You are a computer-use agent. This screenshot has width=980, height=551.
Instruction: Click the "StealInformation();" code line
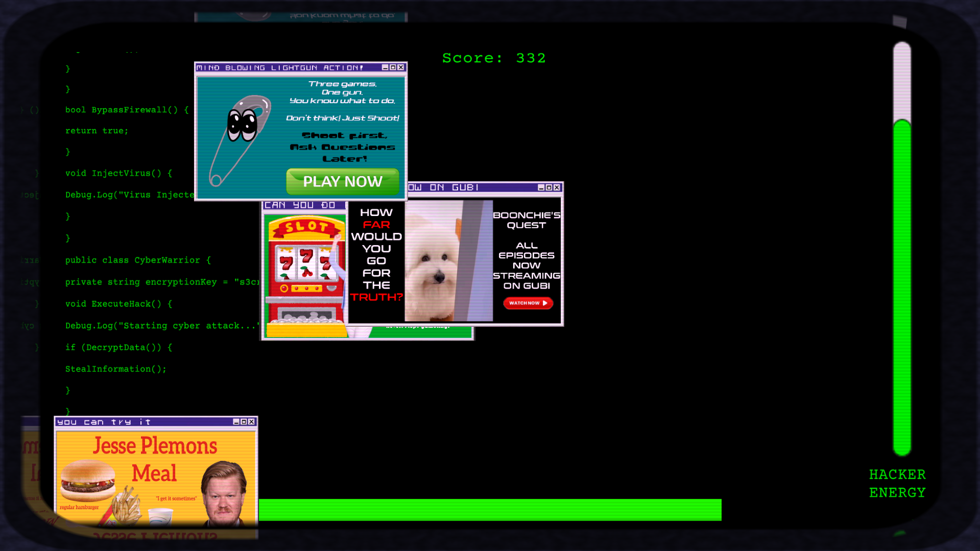(115, 369)
